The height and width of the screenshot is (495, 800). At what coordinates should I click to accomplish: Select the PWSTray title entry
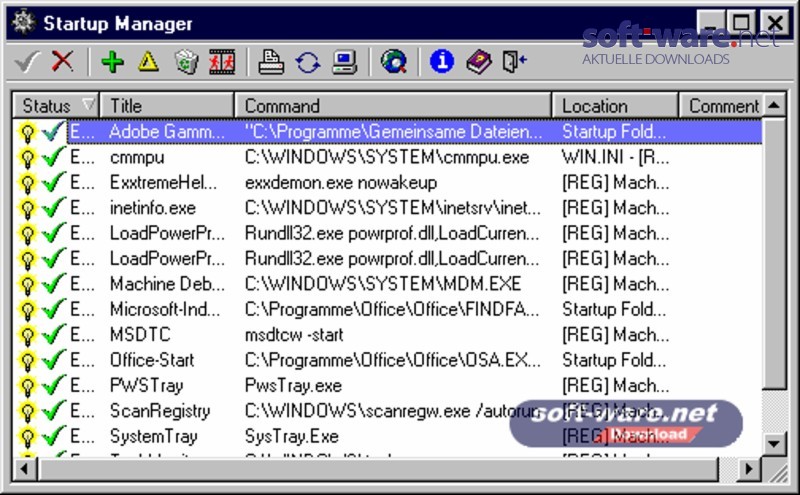(147, 386)
